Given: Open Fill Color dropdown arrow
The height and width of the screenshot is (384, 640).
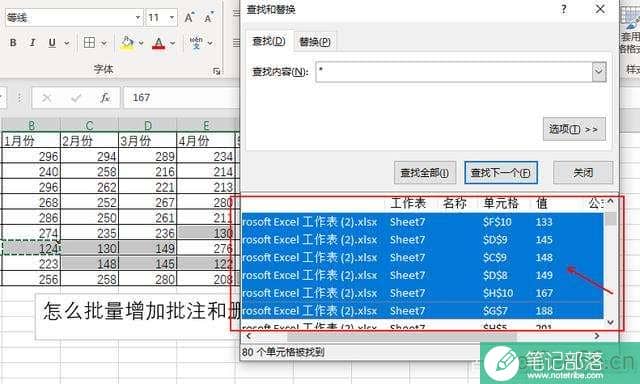Looking at the screenshot, I should [141, 43].
